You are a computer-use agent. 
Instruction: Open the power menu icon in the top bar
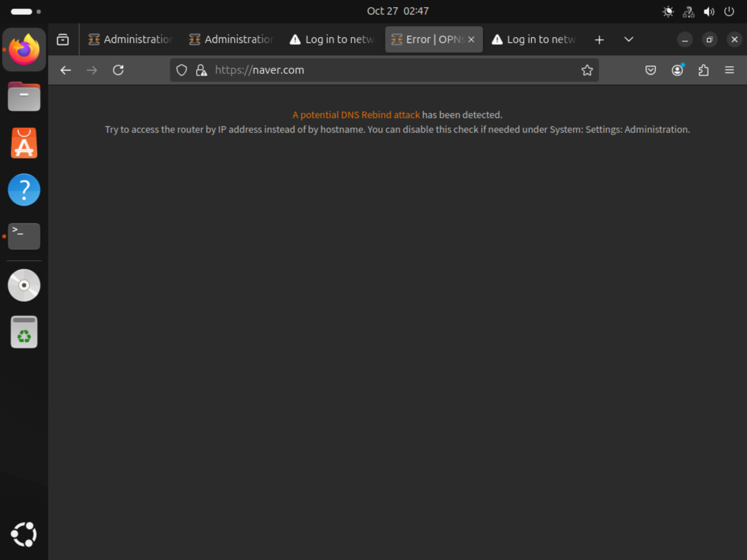(x=729, y=12)
